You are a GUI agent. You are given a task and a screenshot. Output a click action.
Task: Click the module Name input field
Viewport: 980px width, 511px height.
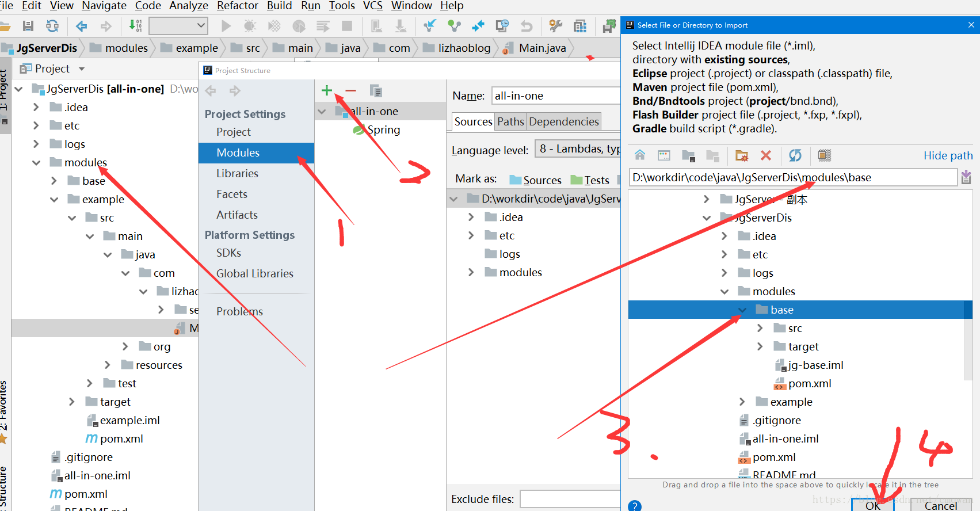[556, 96]
